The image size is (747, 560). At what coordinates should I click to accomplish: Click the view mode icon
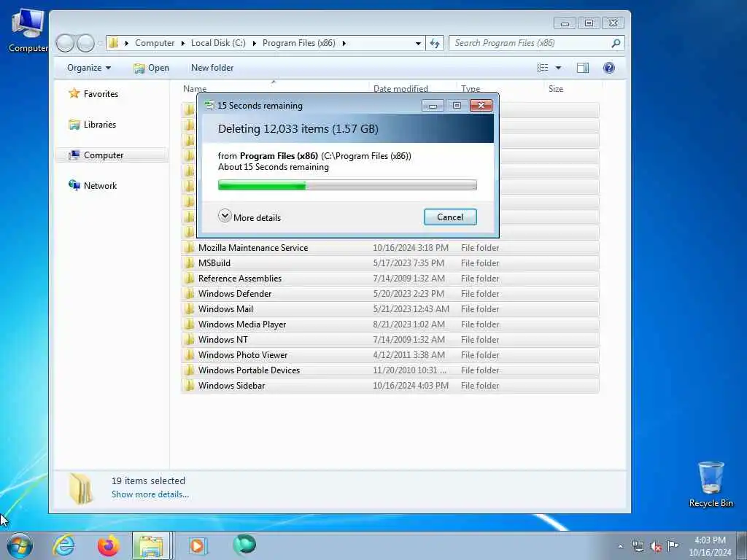pos(543,68)
